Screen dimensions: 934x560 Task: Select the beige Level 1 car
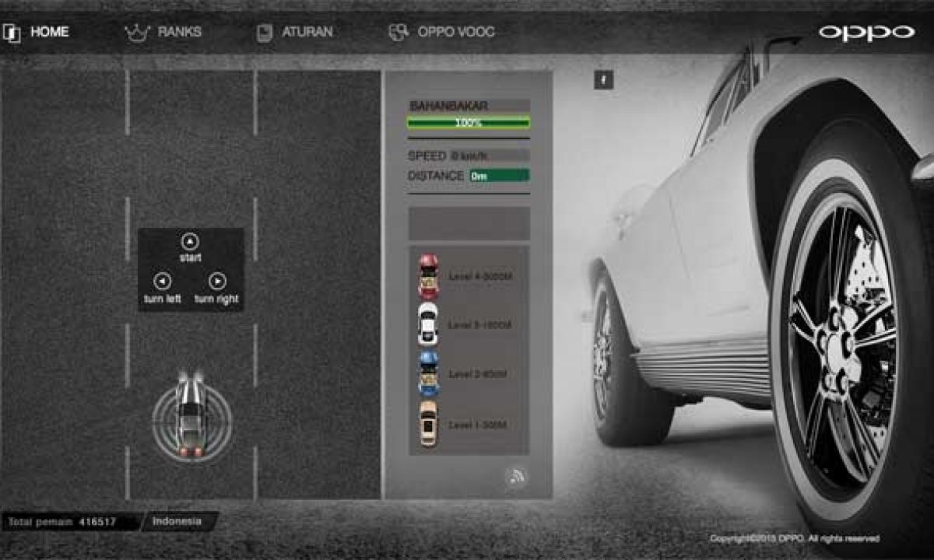point(428,424)
